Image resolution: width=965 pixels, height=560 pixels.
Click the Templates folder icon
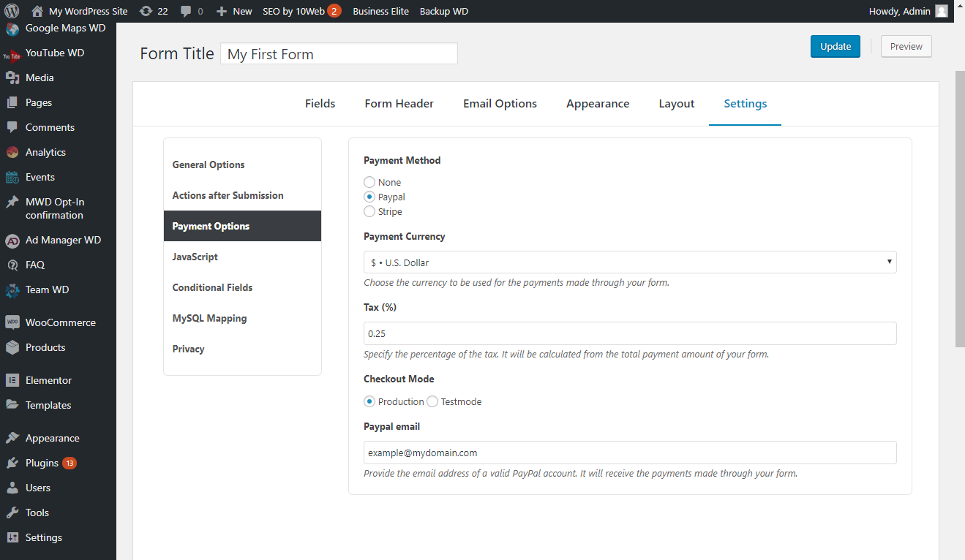[x=12, y=405]
